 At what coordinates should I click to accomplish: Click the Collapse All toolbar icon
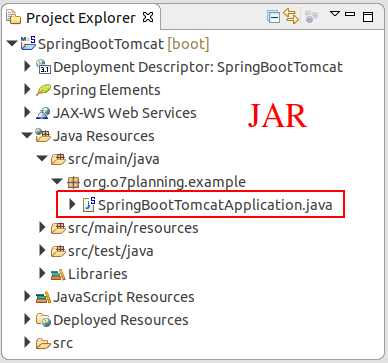tap(273, 17)
